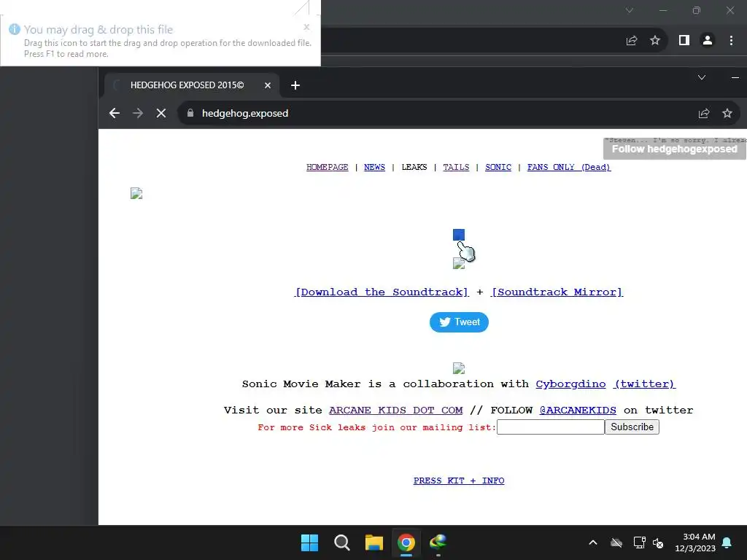The height and width of the screenshot is (560, 747).
Task: Click the Subscribe button
Action: point(632,427)
